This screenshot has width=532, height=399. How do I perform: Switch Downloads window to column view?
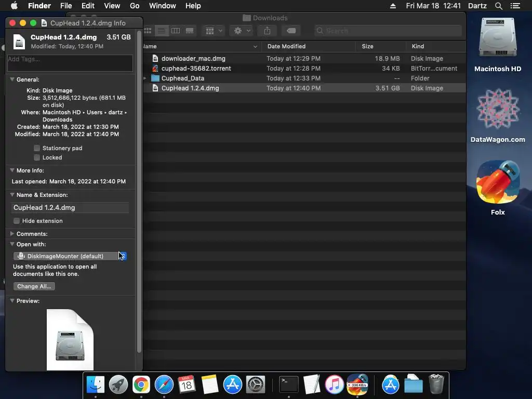pos(176,31)
